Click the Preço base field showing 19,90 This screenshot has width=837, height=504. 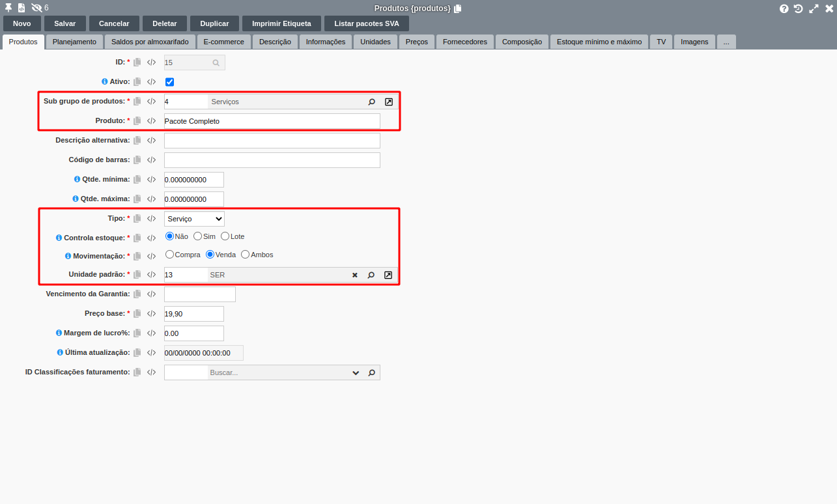coord(194,314)
